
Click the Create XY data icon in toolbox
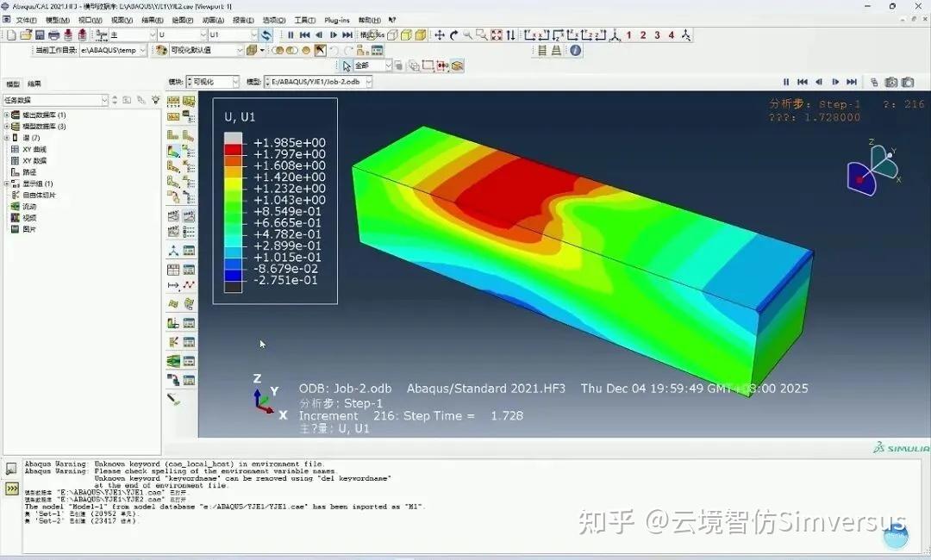tap(173, 270)
